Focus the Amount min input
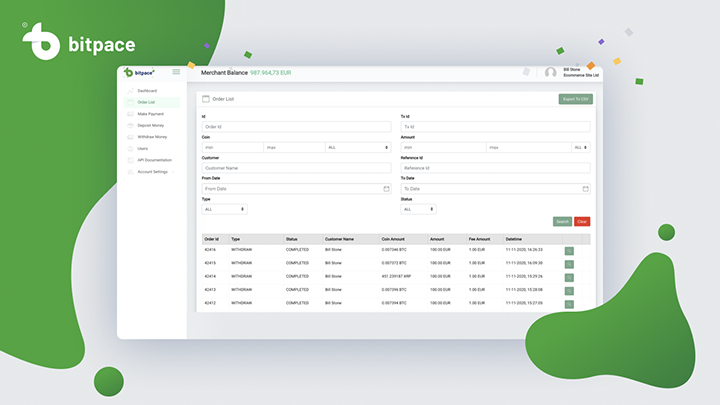This screenshot has height=405, width=720. pos(444,147)
